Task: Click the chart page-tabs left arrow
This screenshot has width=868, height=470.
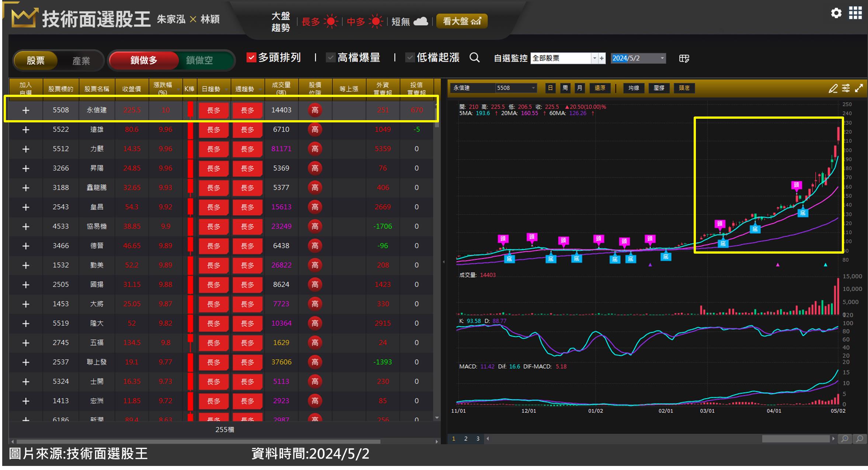Action: (488, 439)
